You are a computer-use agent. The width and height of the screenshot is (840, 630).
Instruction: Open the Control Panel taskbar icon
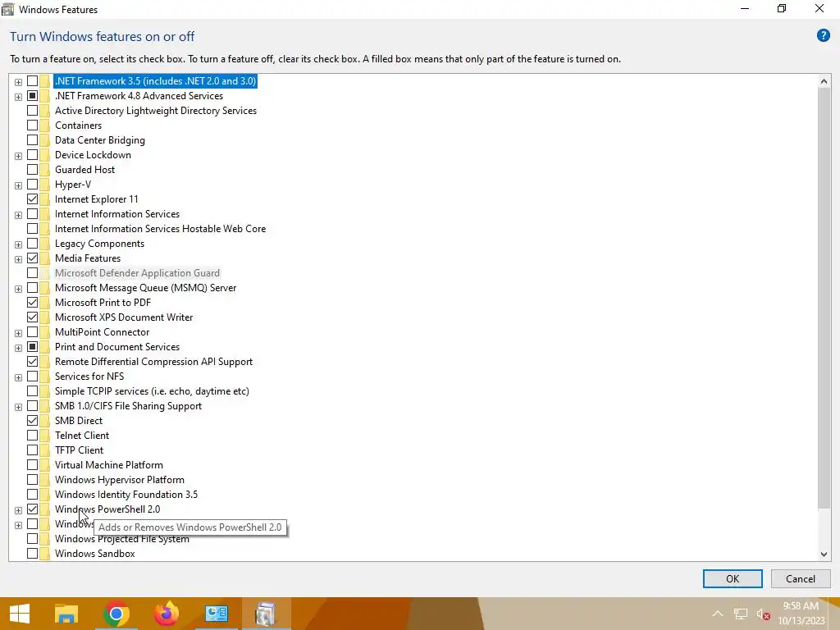[x=217, y=614]
